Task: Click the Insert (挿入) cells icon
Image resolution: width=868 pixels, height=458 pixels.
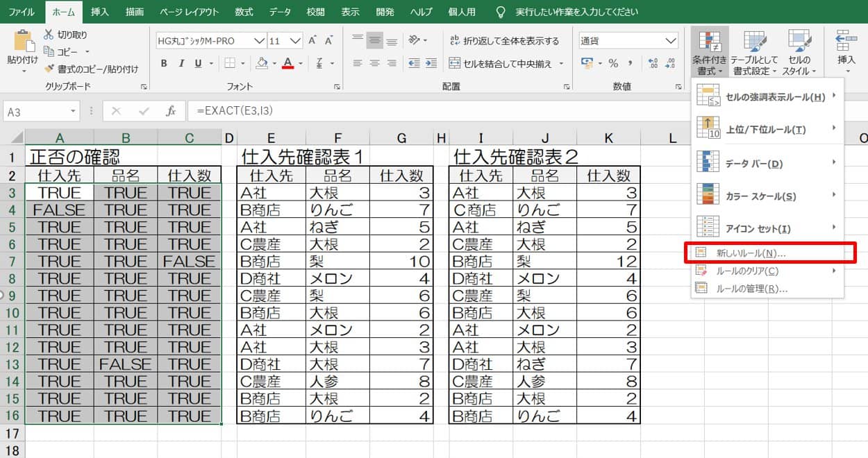Action: (846, 42)
